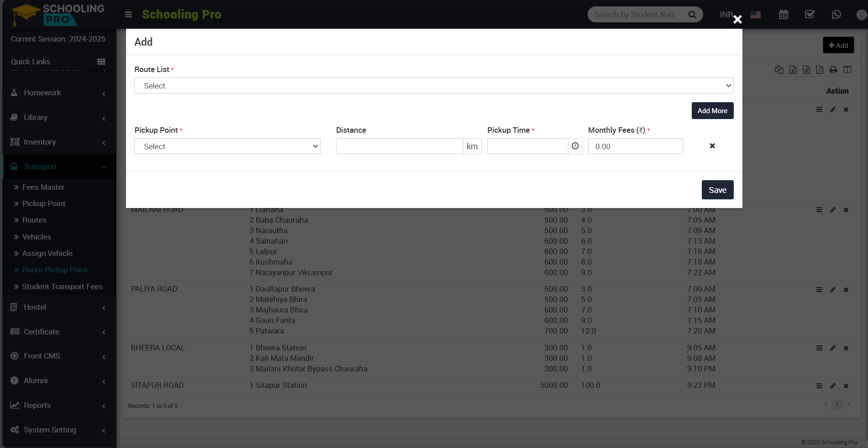The image size is (868, 448).
Task: Click the search magnifier icon
Action: [692, 15]
